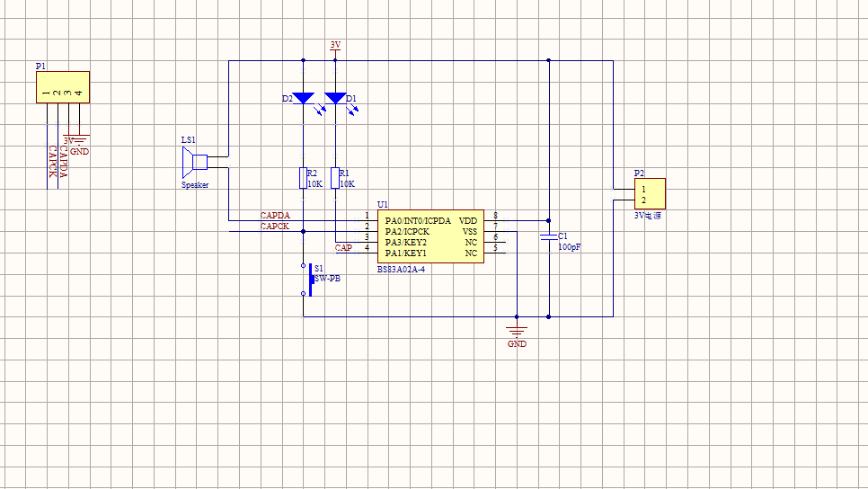
Task: Click the CAPCK net label near U1
Action: [x=275, y=226]
